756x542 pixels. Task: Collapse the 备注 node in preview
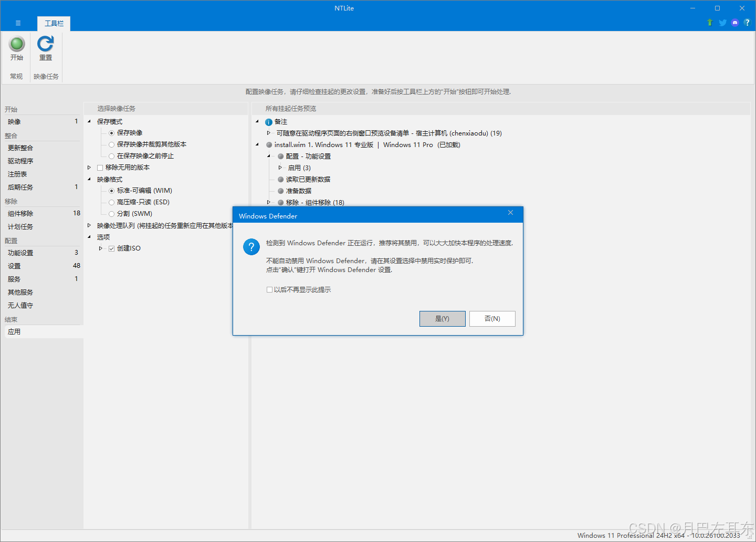[x=257, y=121]
